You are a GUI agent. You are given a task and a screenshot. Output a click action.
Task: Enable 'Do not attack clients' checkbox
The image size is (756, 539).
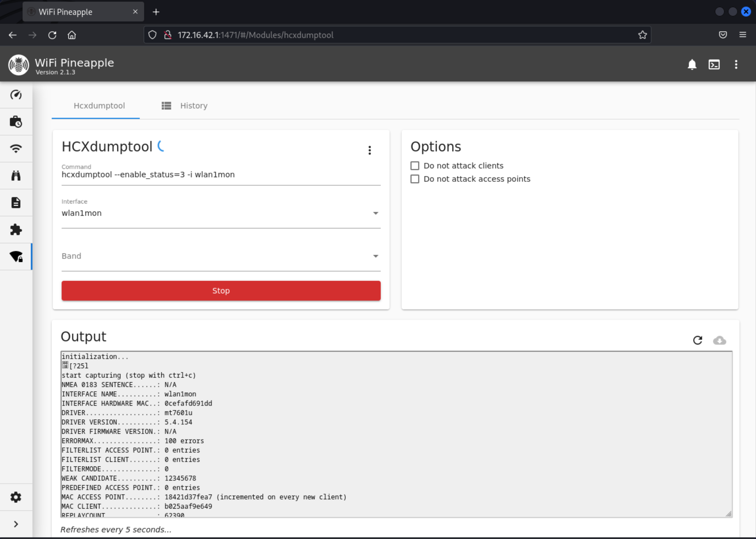(415, 166)
